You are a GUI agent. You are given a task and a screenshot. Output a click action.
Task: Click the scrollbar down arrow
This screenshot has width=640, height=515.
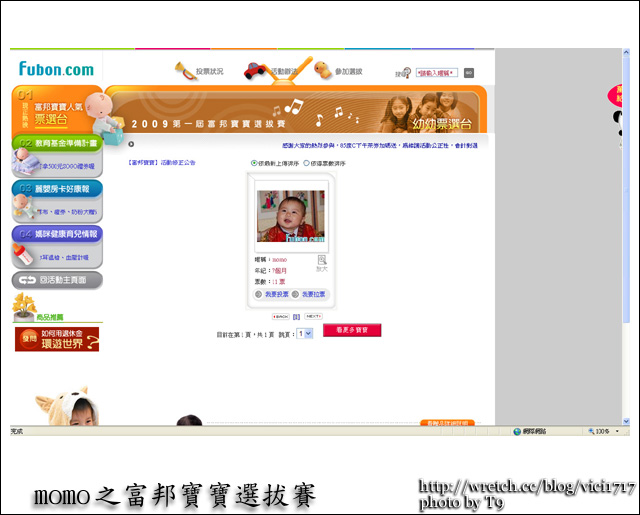[x=626, y=421]
